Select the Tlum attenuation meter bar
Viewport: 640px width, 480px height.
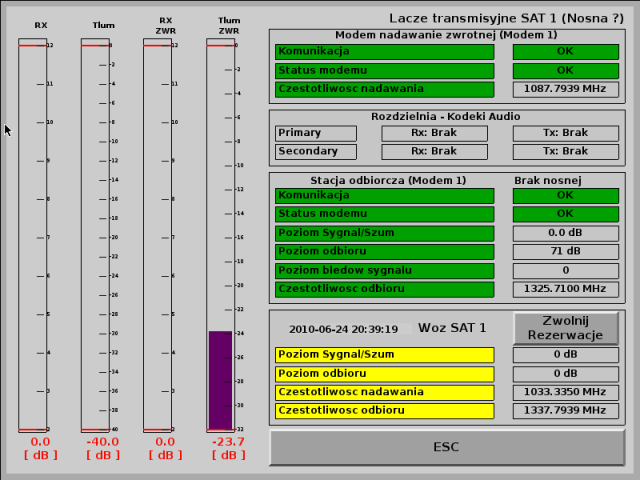coord(95,236)
